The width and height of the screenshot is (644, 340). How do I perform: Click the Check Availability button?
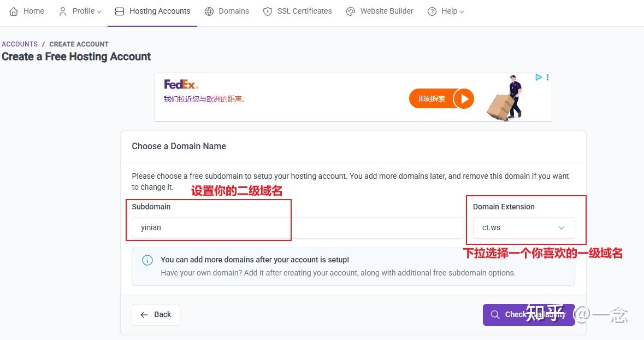point(528,315)
